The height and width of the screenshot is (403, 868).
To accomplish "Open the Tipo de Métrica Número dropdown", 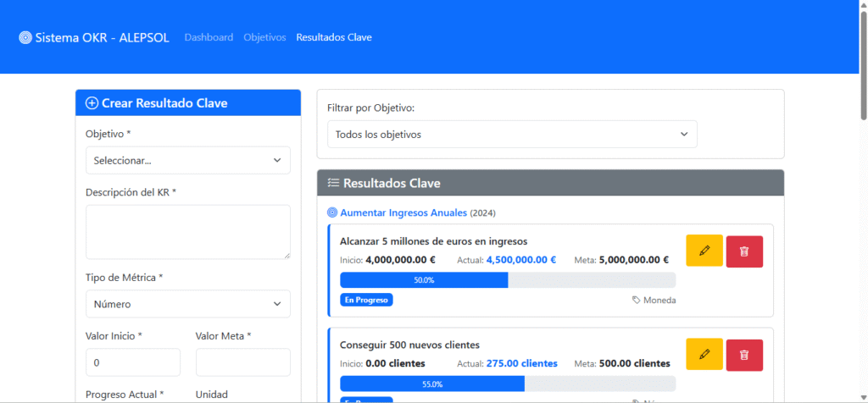I will click(188, 304).
